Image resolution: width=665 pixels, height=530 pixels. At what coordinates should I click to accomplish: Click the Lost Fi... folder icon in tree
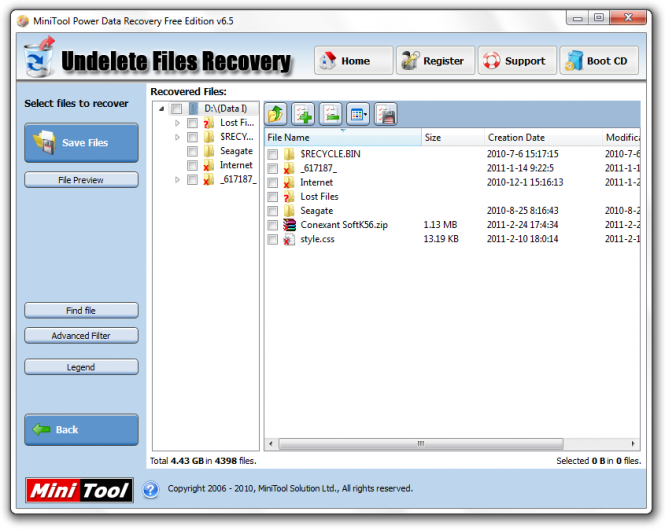click(208, 123)
